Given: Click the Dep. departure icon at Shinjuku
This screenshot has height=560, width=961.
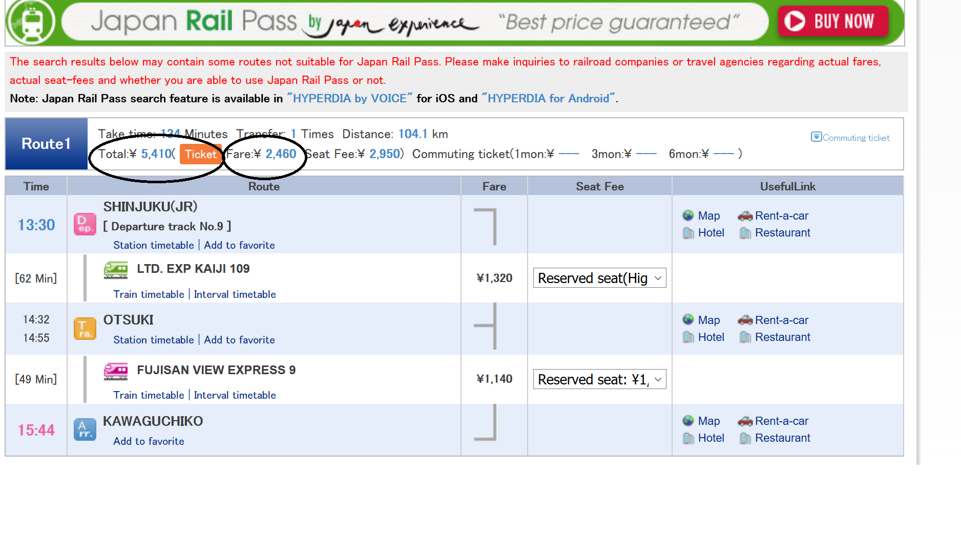Looking at the screenshot, I should [85, 224].
